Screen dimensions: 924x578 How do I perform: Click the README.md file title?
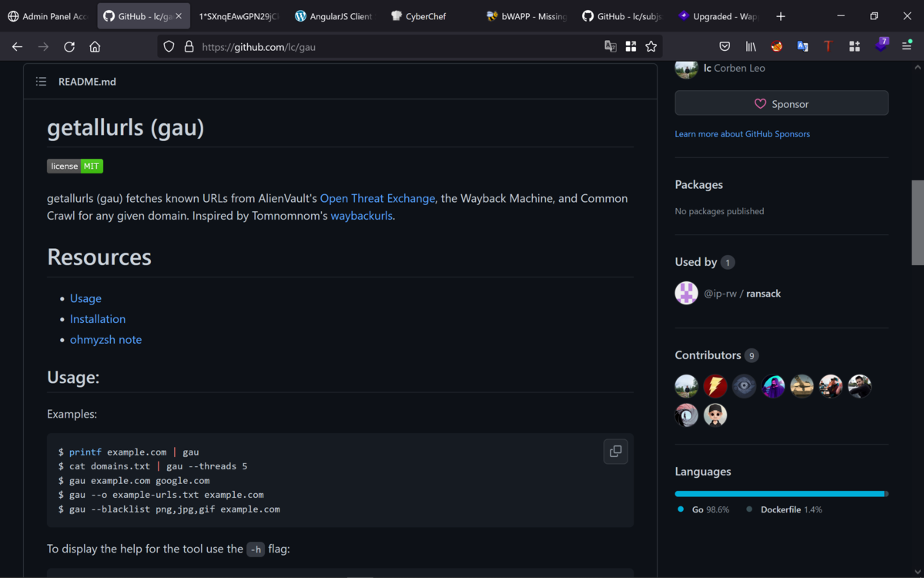pyautogui.click(x=87, y=82)
